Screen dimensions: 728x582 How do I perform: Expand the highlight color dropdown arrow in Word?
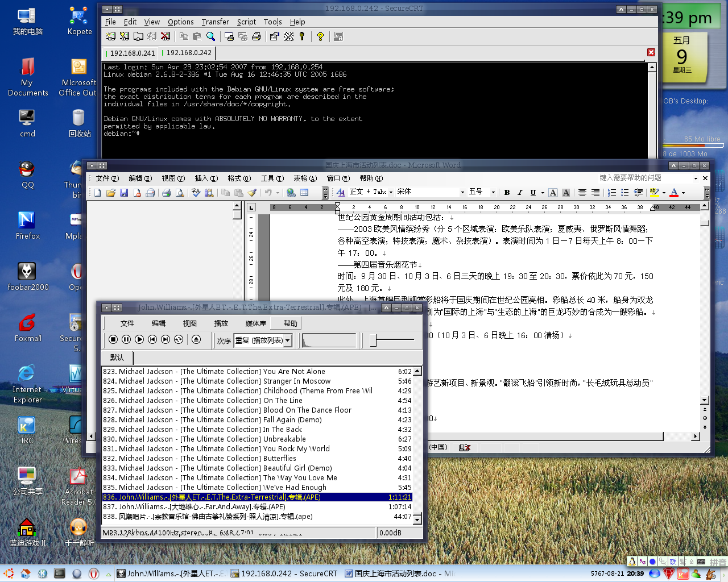pyautogui.click(x=664, y=193)
